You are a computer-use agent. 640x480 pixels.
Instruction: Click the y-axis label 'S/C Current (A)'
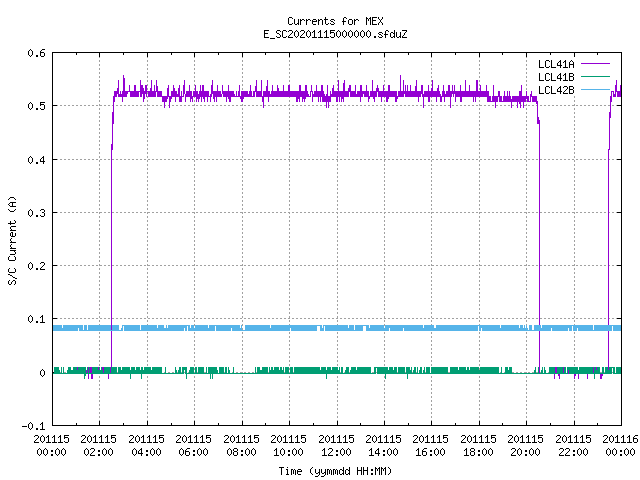[x=12, y=240]
